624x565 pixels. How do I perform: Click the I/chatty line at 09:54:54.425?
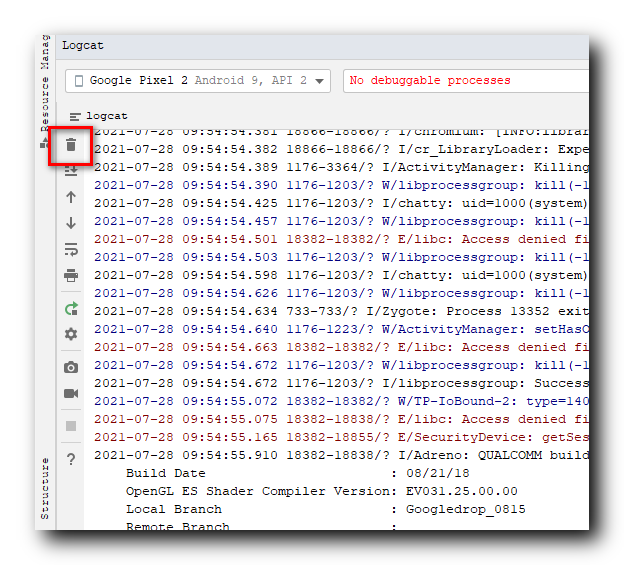341,203
